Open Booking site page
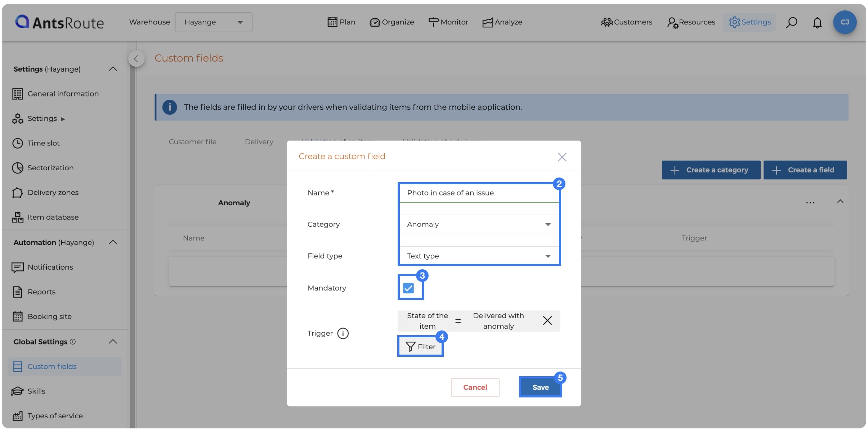The image size is (868, 432). pos(42,316)
